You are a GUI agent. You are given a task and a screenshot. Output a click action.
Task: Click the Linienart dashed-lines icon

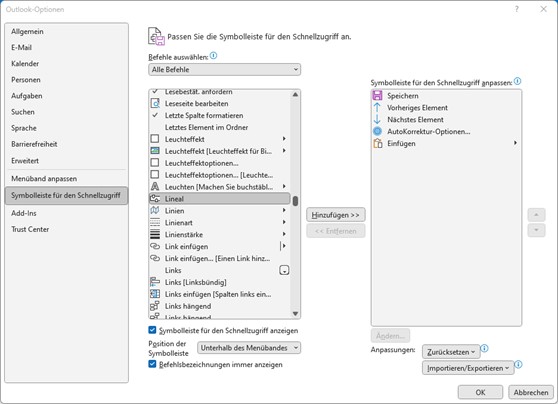point(155,222)
